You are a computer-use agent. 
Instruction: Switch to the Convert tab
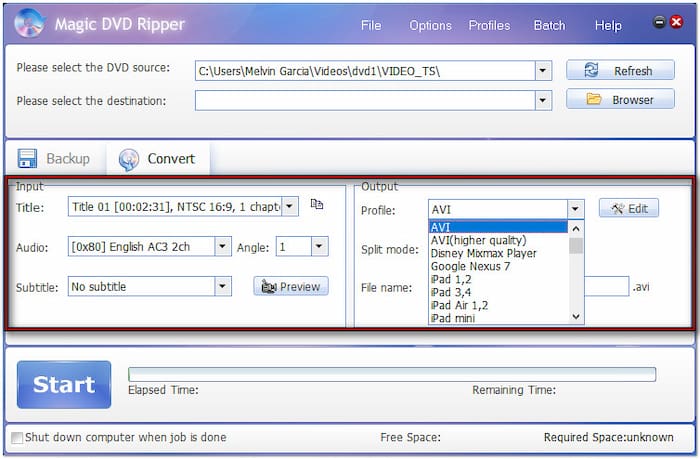coord(158,159)
